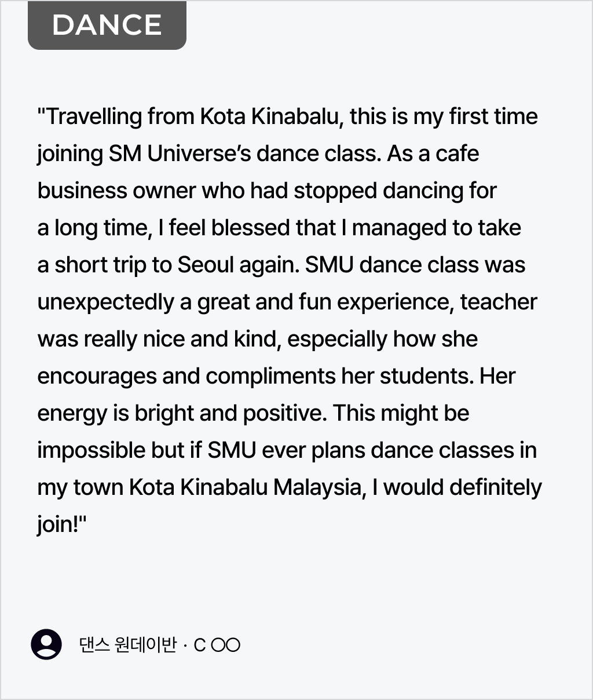Viewport: 593px width, 700px height.
Task: Click the word Travelling opening the review
Action: [x=94, y=117]
